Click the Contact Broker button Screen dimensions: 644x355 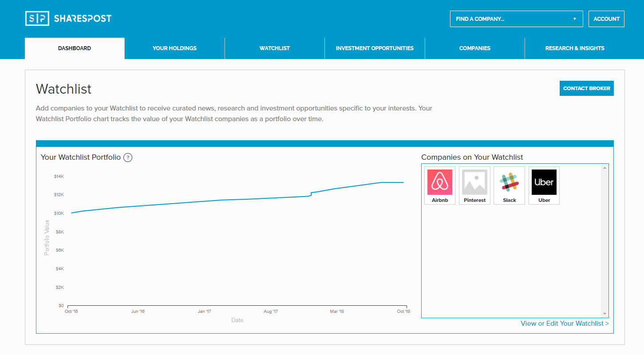(586, 88)
